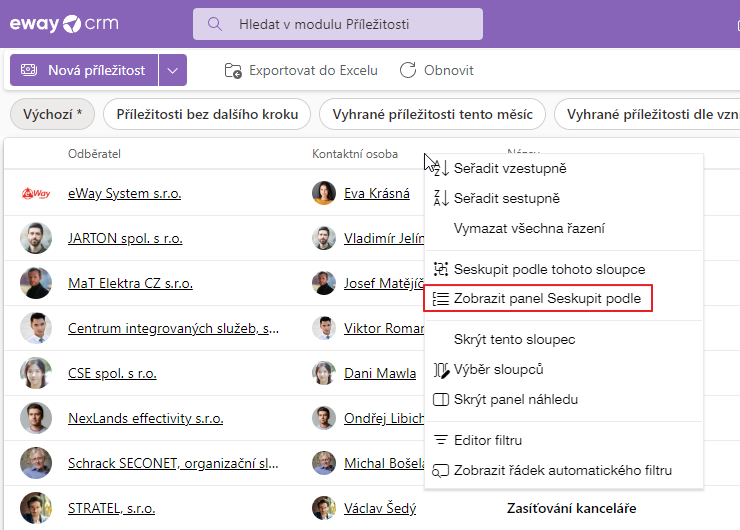
Task: Open contact Josef Matějíček
Action: click(x=384, y=283)
